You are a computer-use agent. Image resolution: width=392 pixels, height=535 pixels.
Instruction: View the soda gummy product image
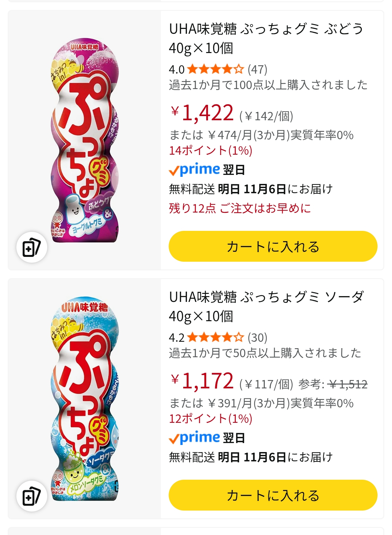pyautogui.click(x=85, y=399)
